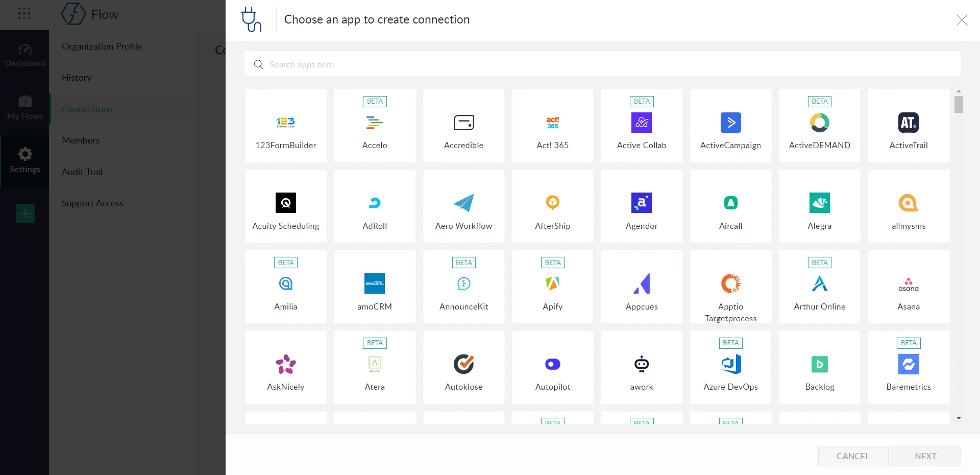
Task: Open Organization Profile settings
Action: [102, 46]
